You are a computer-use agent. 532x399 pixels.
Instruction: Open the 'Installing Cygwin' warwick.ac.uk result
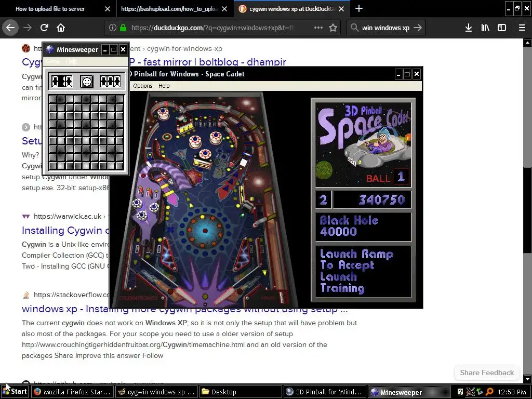65,230
